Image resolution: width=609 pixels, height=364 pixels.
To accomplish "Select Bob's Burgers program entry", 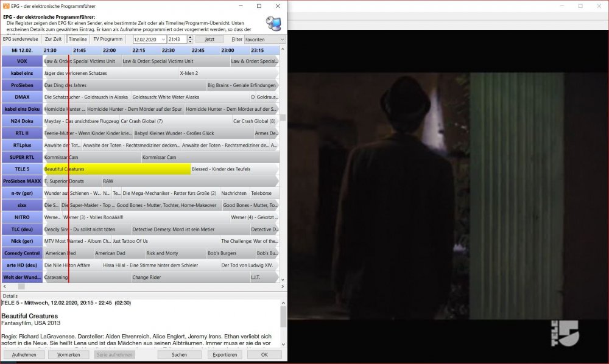I will (x=231, y=253).
